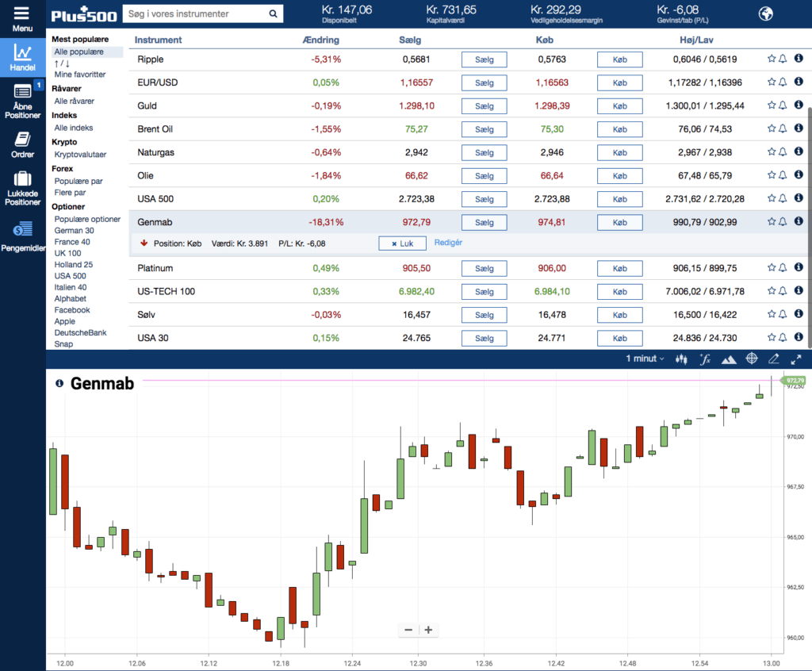Enable chart crosshair tool
812x671 pixels.
[752, 359]
